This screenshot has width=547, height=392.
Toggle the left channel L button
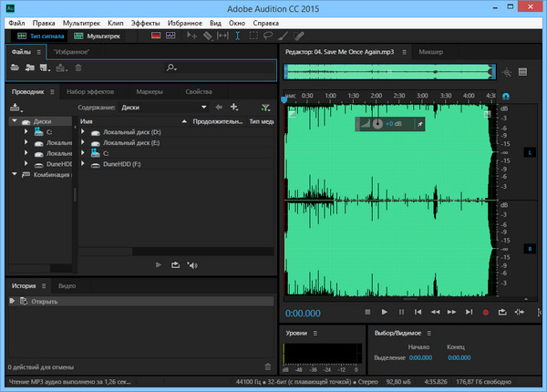[x=529, y=151]
